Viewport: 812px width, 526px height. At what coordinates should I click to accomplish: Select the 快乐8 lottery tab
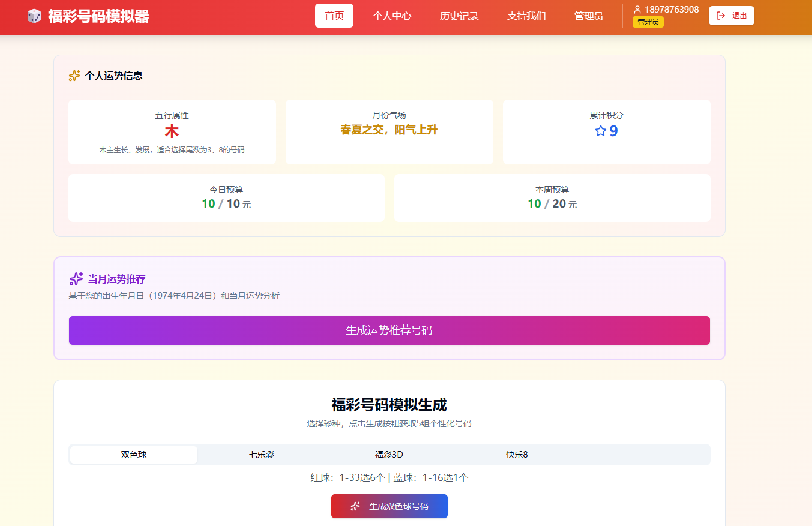[x=517, y=455]
